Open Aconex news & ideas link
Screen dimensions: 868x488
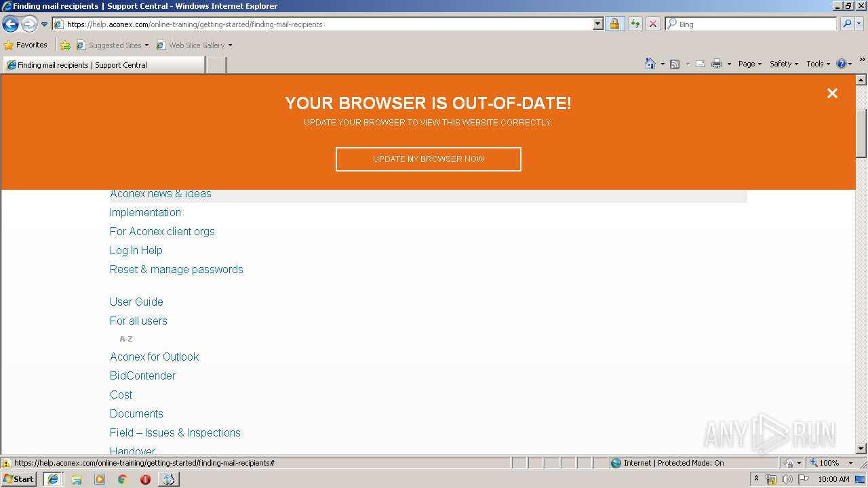161,194
